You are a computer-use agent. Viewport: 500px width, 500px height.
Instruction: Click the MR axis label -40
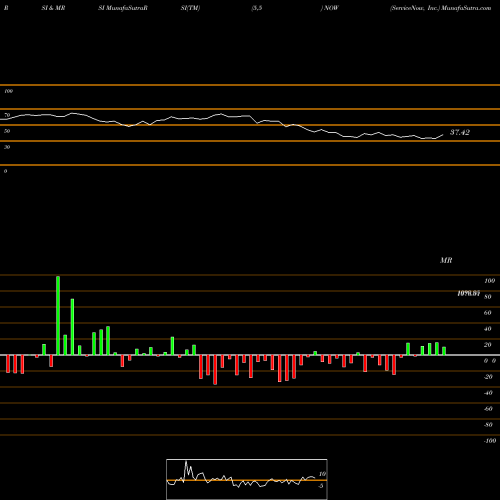click(488, 393)
